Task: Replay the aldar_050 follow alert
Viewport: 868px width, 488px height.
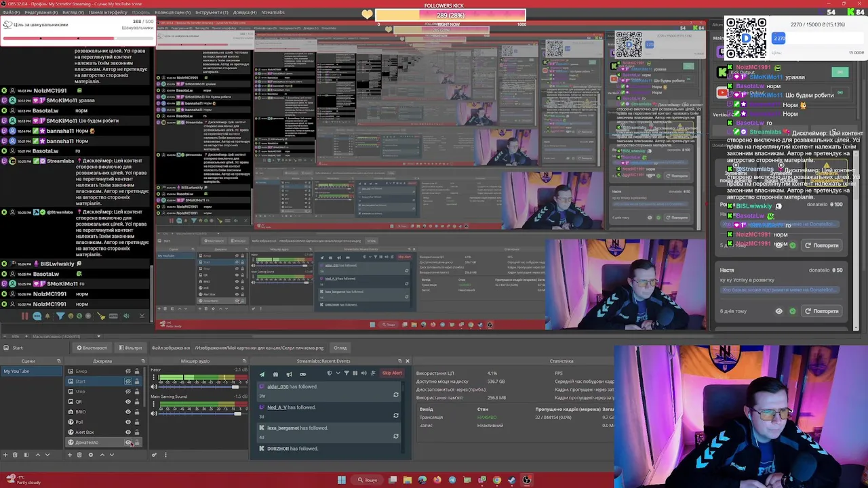Action: pyautogui.click(x=396, y=395)
